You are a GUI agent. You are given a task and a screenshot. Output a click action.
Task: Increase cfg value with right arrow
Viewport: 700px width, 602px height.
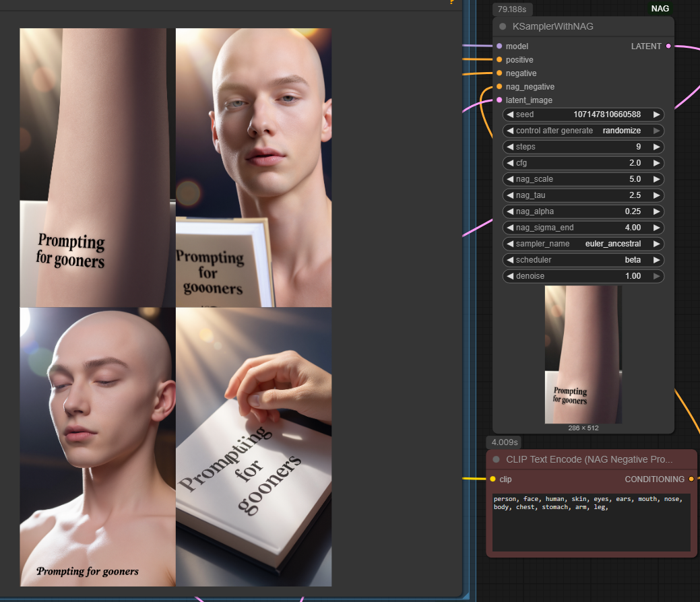pos(657,163)
